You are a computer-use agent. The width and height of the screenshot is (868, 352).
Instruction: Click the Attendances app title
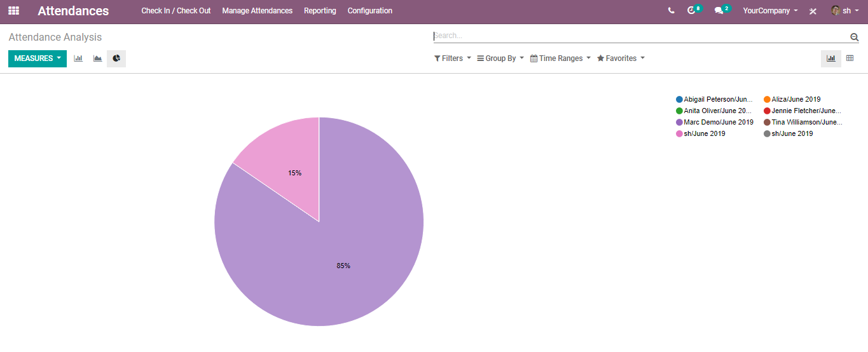coord(73,11)
